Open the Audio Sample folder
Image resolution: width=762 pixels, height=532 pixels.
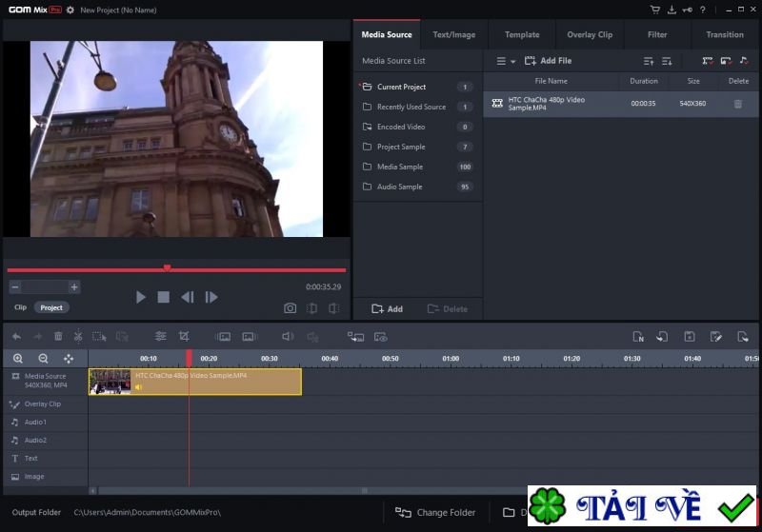pos(399,187)
